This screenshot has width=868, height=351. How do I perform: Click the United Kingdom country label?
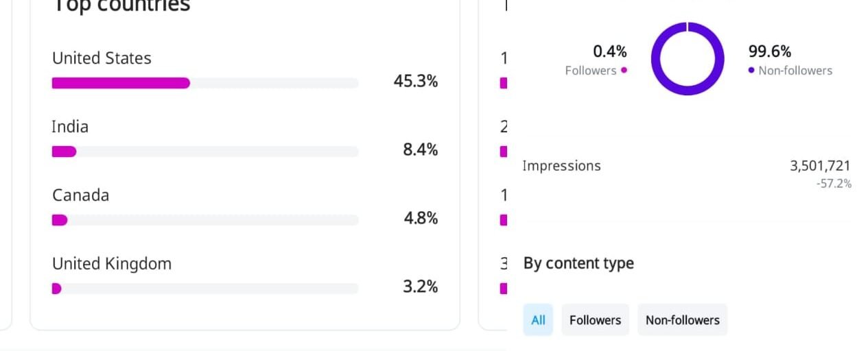tap(112, 264)
